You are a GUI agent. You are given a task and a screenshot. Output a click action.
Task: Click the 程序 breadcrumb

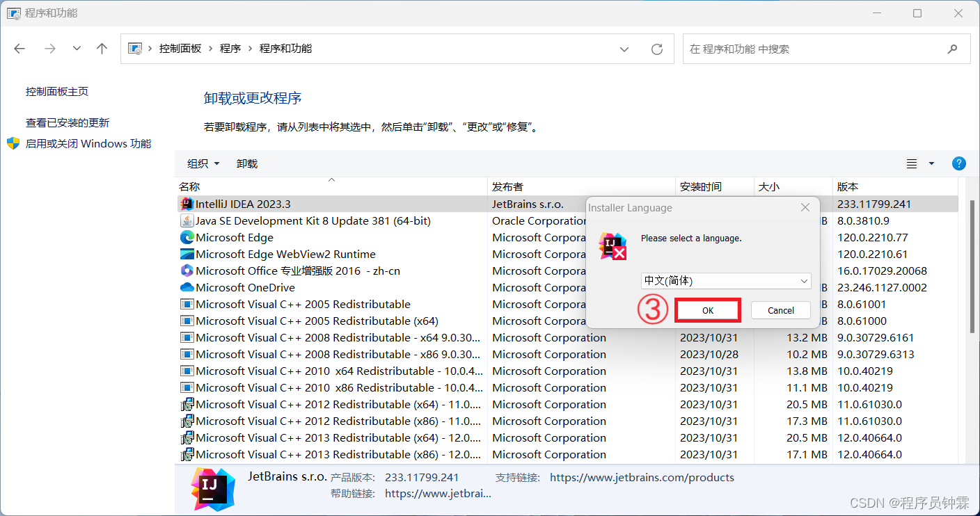(x=230, y=49)
